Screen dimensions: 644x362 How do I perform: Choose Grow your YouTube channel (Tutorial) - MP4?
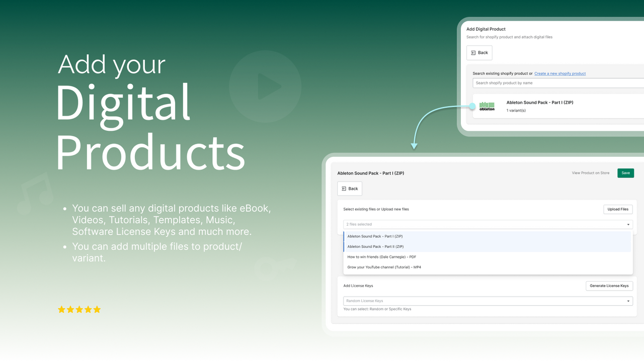tap(488, 267)
